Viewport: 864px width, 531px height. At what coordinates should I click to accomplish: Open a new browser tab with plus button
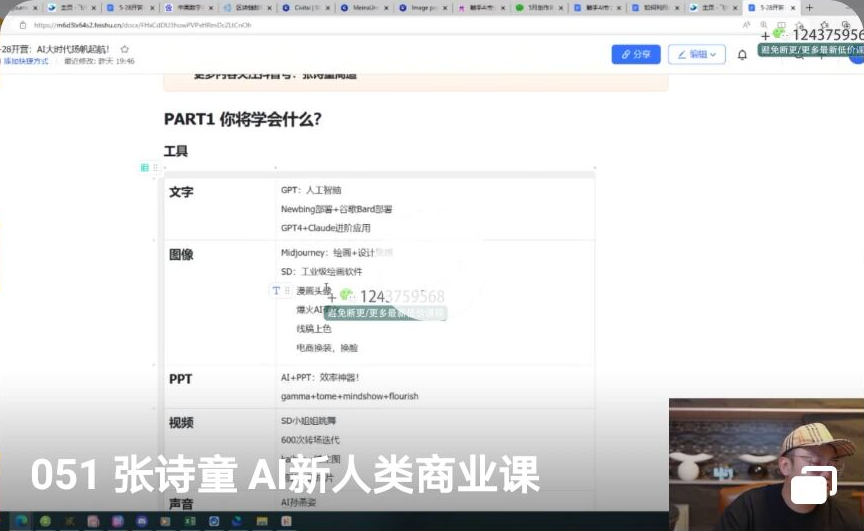click(x=809, y=7)
